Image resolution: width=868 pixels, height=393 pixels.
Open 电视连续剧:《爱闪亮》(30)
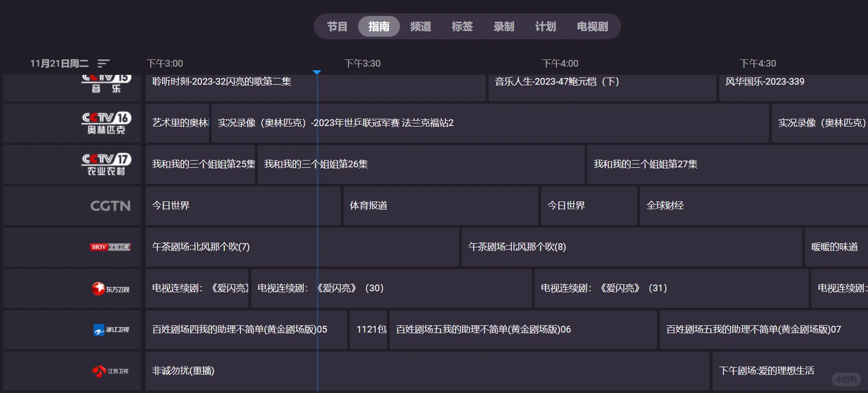tap(391, 288)
